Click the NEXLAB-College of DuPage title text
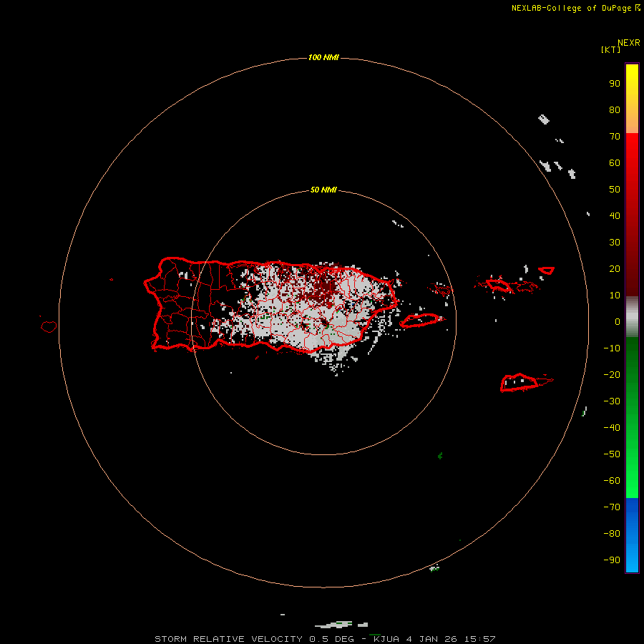This screenshot has height=644, width=644. pyautogui.click(x=571, y=8)
